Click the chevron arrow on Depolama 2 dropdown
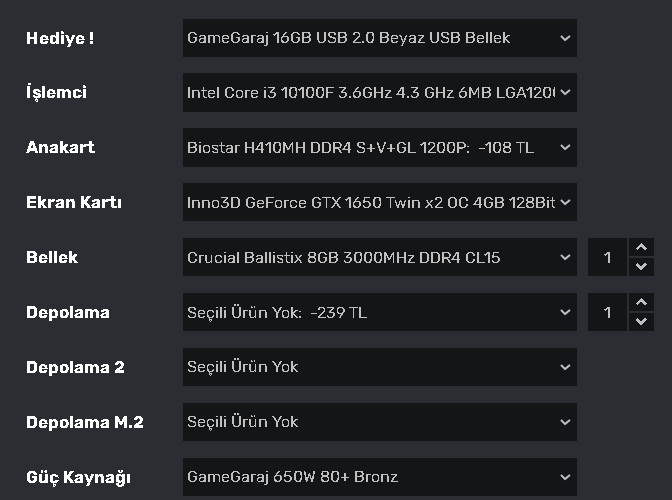 565,367
